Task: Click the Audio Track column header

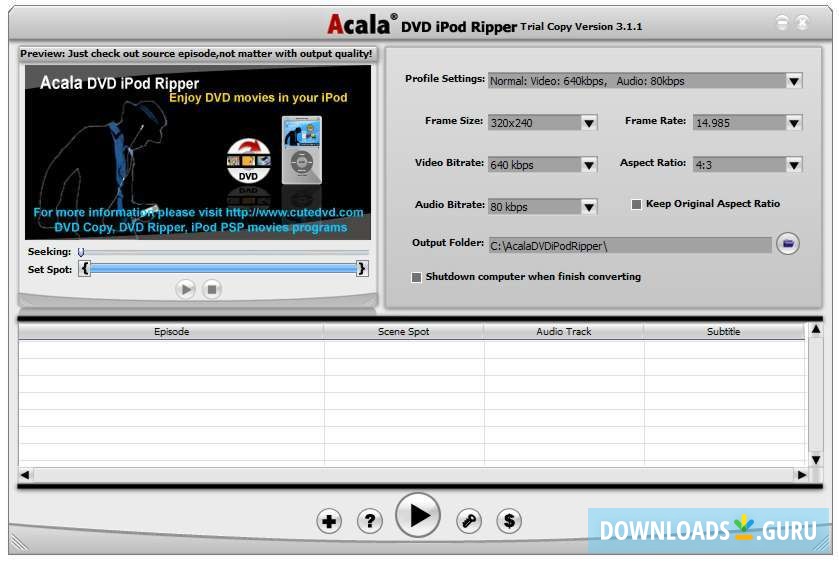Action: pos(563,332)
